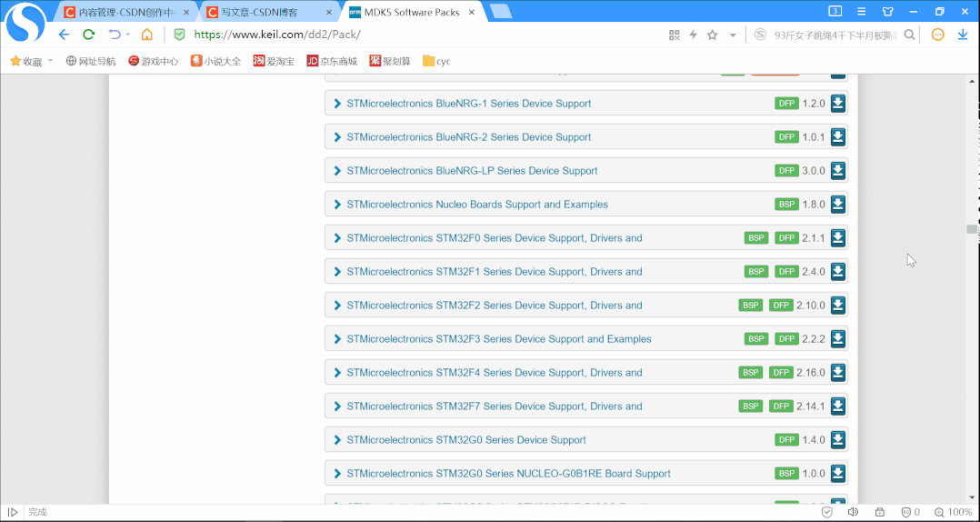Open the dropdown arrow beside the star icon
The image size is (980, 522).
[733, 35]
